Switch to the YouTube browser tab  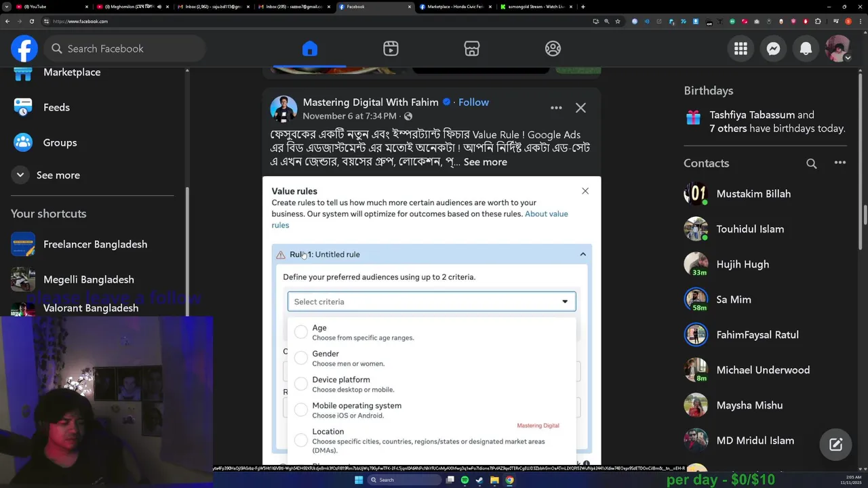[51, 7]
